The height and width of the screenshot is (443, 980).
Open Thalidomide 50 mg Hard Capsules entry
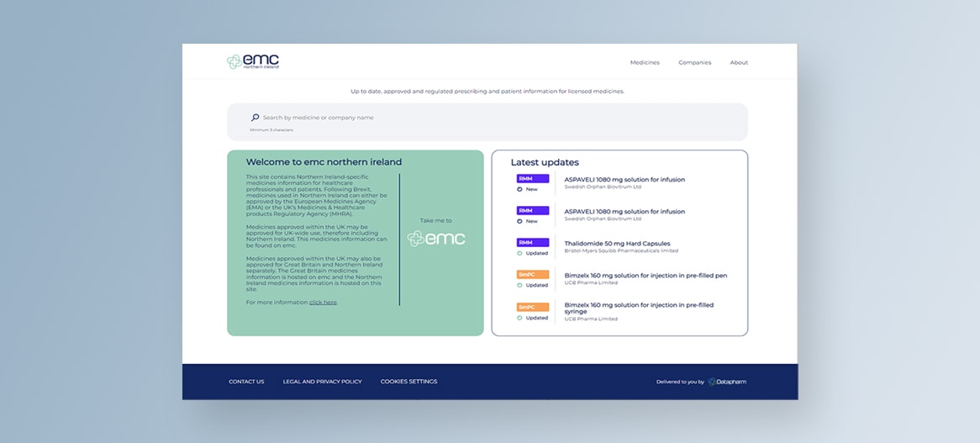pos(615,243)
